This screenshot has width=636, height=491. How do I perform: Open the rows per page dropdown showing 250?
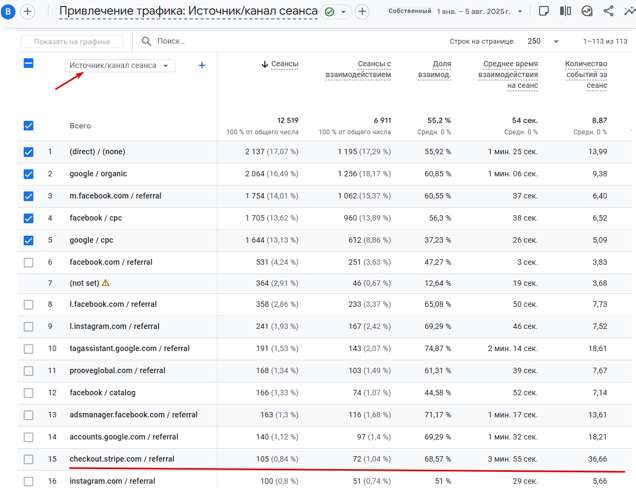(543, 41)
